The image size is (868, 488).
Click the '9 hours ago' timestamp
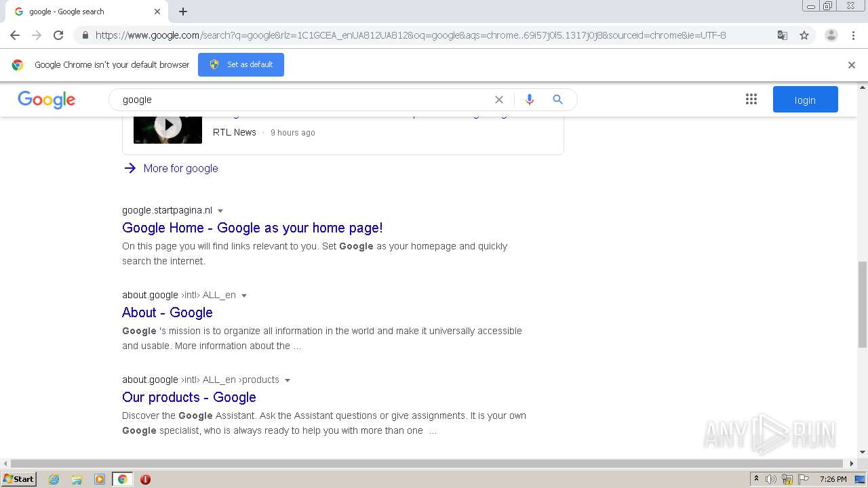click(293, 133)
